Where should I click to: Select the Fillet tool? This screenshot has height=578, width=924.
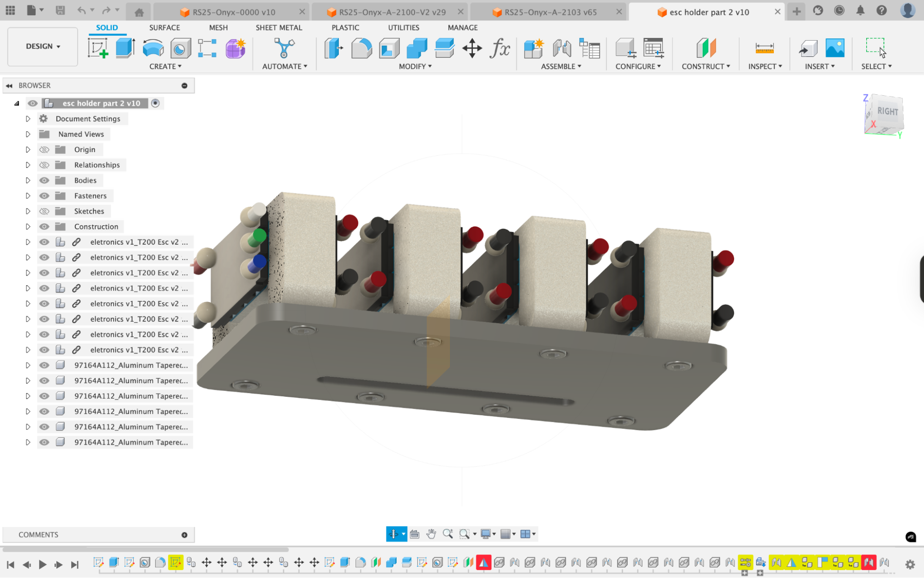coord(361,48)
